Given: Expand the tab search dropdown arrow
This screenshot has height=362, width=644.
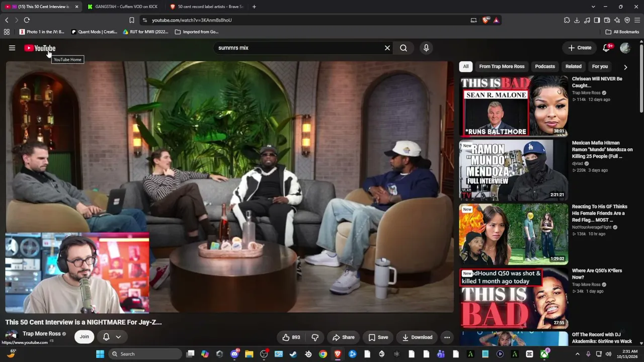Looking at the screenshot, I should click(593, 7).
